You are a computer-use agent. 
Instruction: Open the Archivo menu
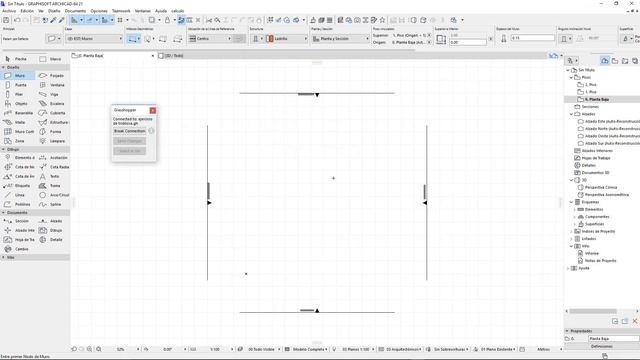tap(9, 11)
